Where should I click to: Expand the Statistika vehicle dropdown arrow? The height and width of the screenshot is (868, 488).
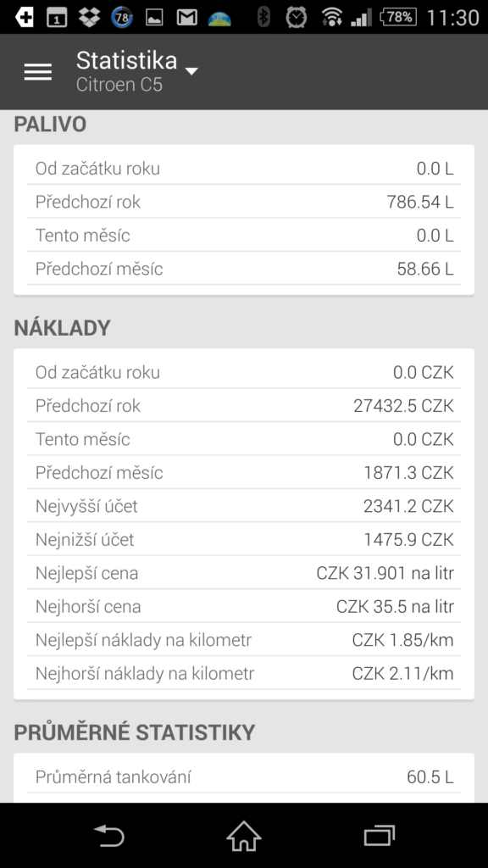[x=191, y=71]
